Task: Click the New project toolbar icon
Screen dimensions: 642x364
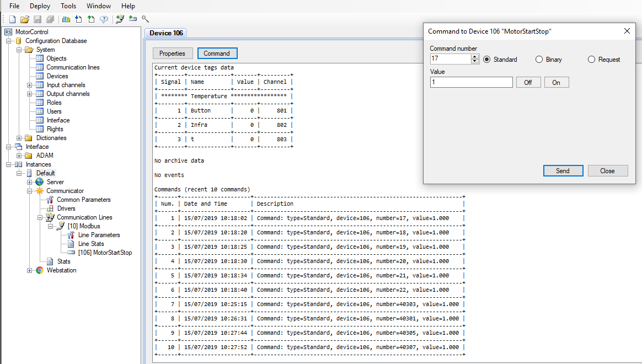Action: coord(12,19)
